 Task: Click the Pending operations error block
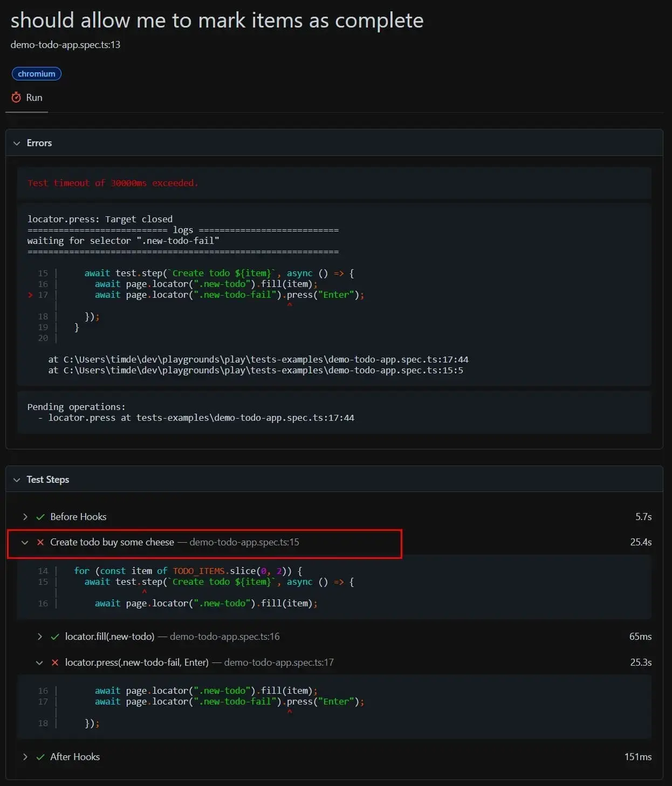334,412
